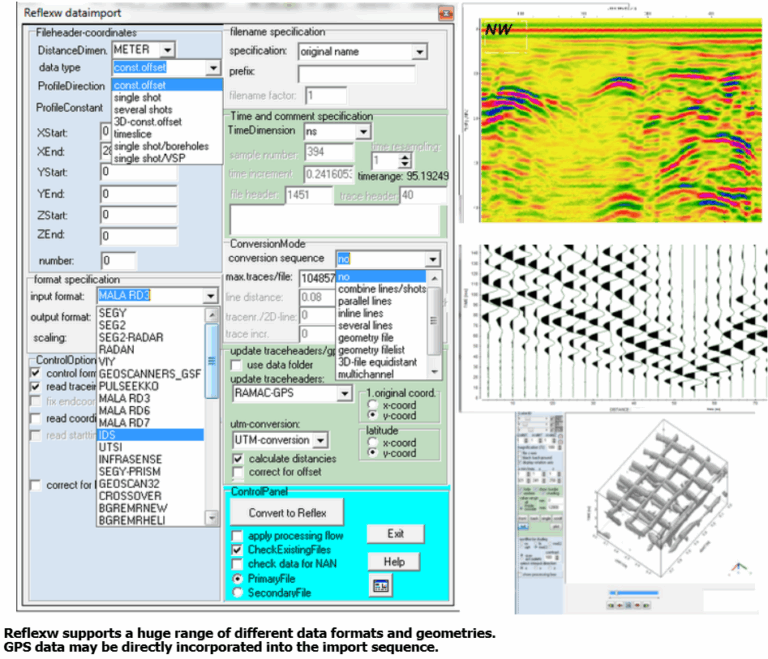Enable the calculate distancies checkbox
768x659 pixels.
point(238,458)
